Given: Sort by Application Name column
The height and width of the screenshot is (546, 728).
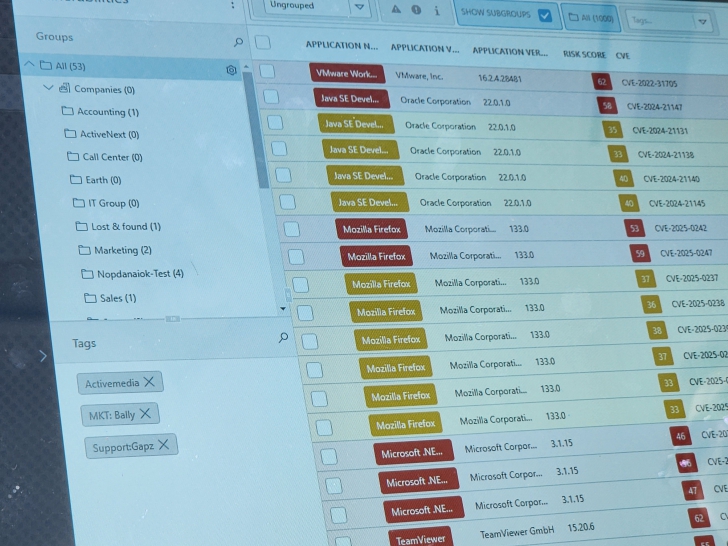Looking at the screenshot, I should click(341, 46).
